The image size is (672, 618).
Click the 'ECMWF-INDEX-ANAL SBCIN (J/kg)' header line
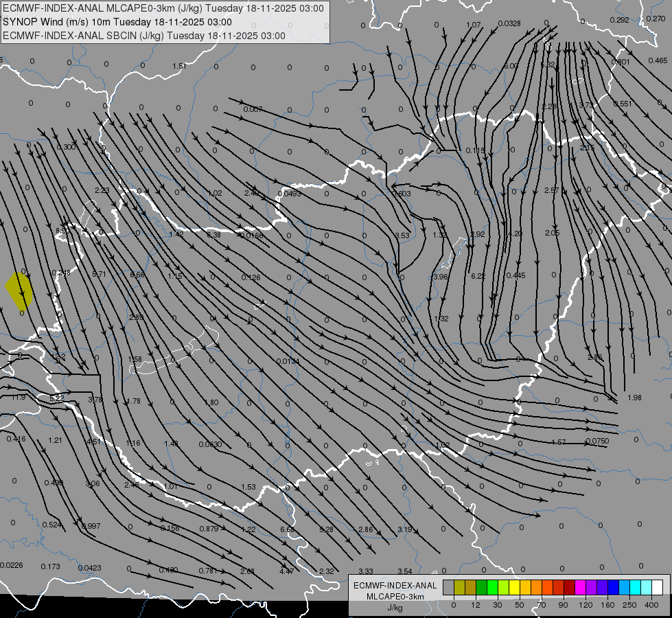[144, 36]
